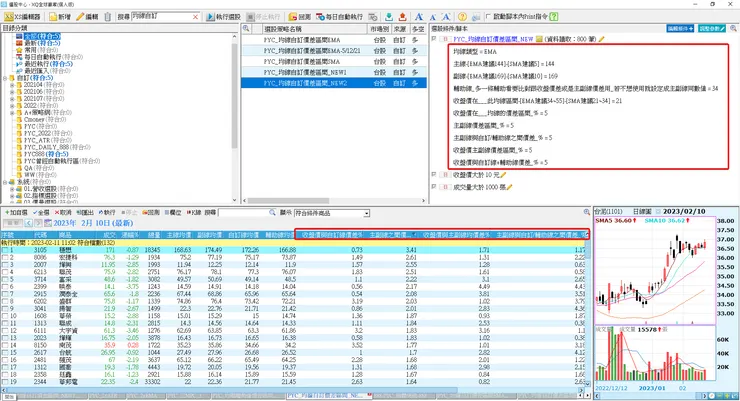Toggle checkbox for 收盤價大於 10 元 condition
The height and width of the screenshot is (401, 740).
(434, 175)
